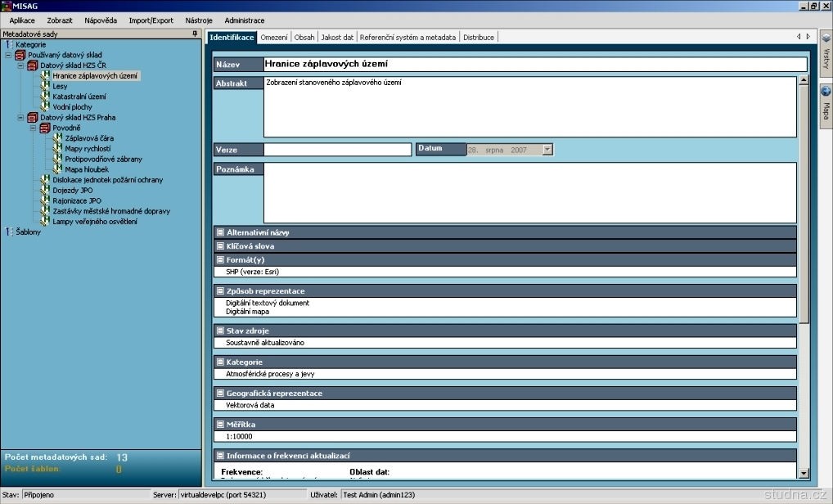This screenshot has height=504, width=833.
Task: Select the Mapa hloubek tree item
Action: pyautogui.click(x=87, y=169)
